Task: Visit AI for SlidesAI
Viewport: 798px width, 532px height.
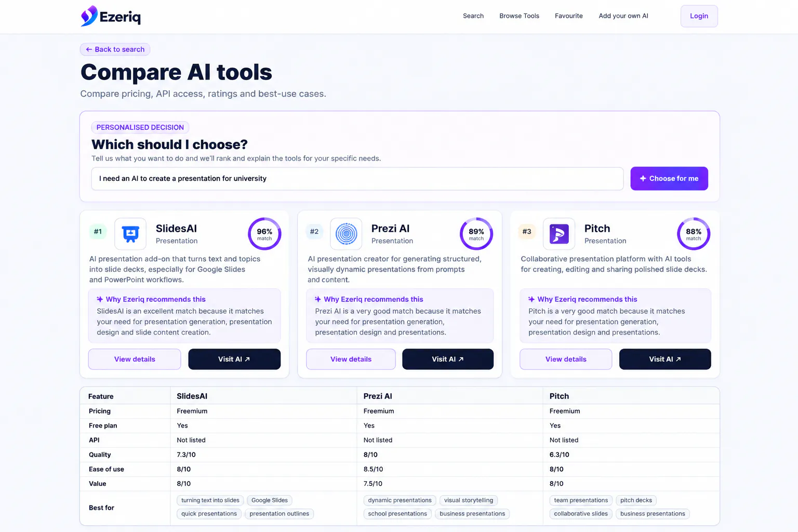Action: tap(234, 359)
